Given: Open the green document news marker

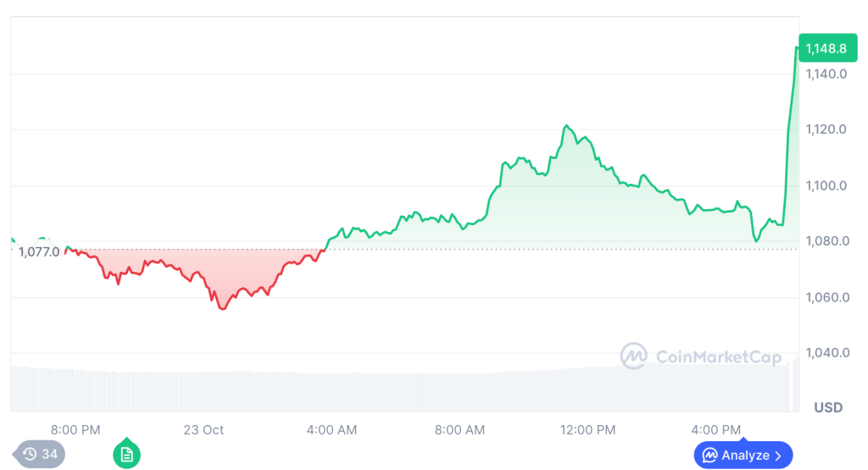Looking at the screenshot, I should [126, 454].
